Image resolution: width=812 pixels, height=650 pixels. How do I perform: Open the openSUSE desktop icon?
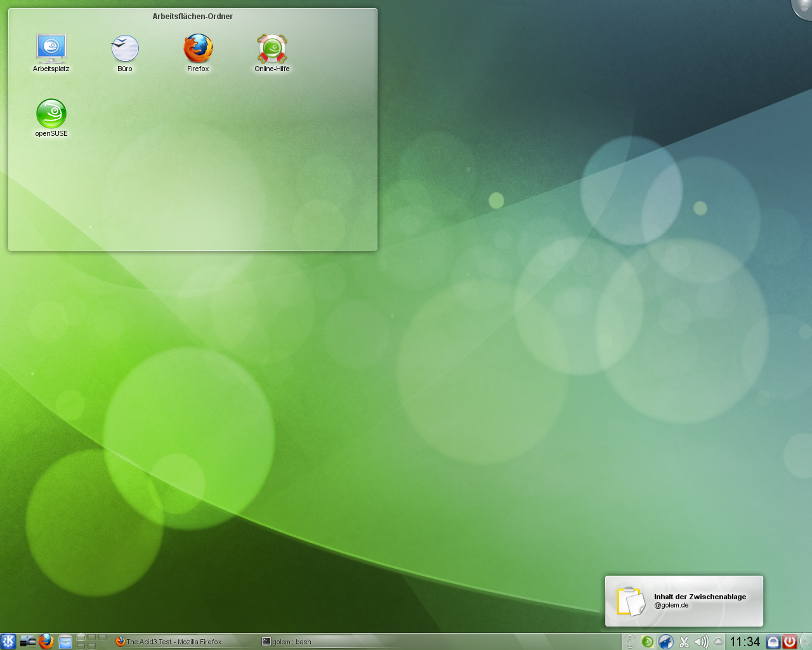[51, 114]
